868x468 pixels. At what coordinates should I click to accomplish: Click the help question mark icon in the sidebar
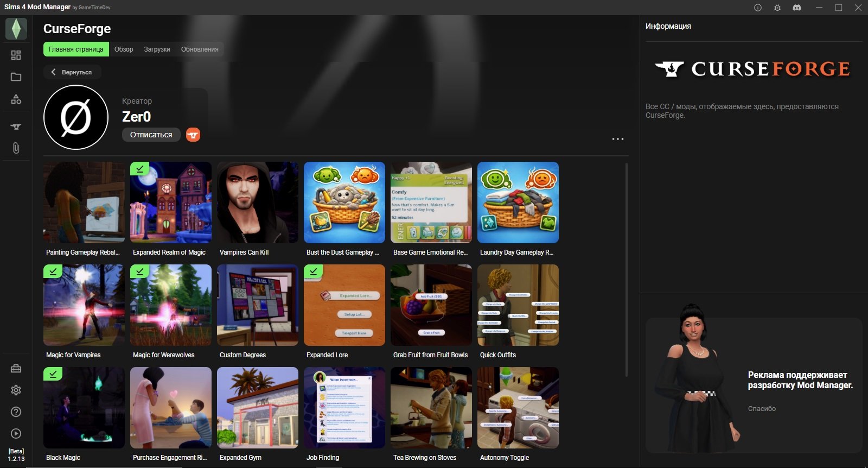tap(16, 412)
